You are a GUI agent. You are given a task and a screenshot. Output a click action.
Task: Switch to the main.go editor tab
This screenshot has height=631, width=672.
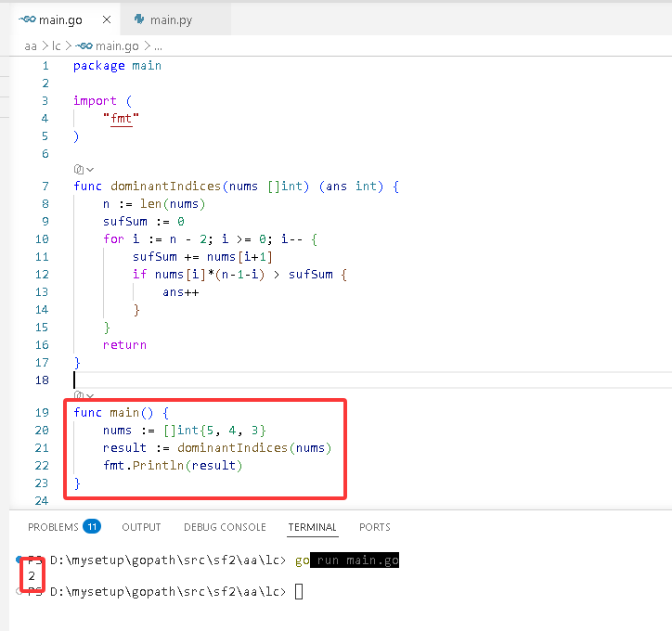(x=64, y=19)
